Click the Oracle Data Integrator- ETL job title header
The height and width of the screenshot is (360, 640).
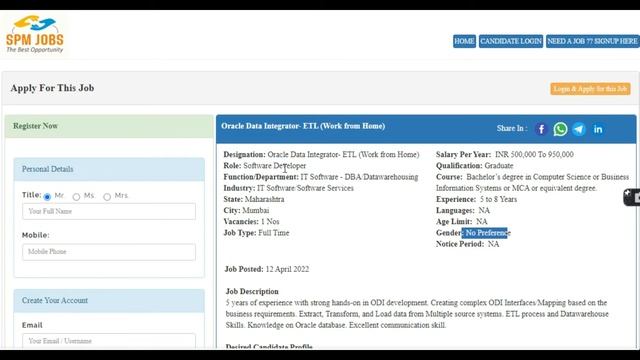tap(303, 126)
